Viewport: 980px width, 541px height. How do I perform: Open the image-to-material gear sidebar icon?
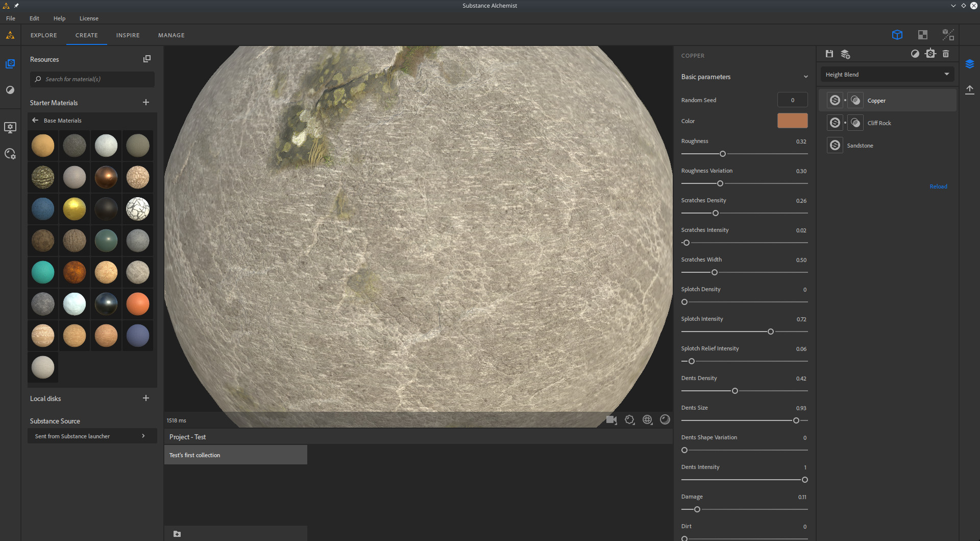pyautogui.click(x=10, y=154)
